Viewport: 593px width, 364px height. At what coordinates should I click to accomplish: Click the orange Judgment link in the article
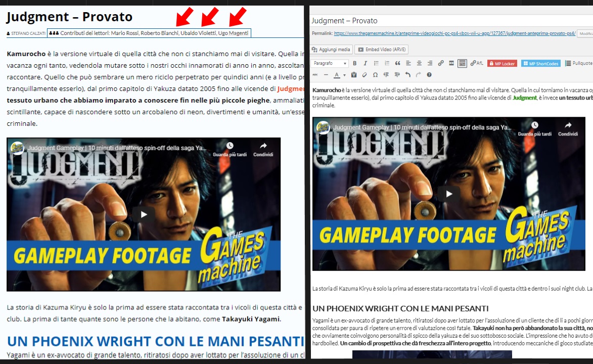pyautogui.click(x=291, y=88)
